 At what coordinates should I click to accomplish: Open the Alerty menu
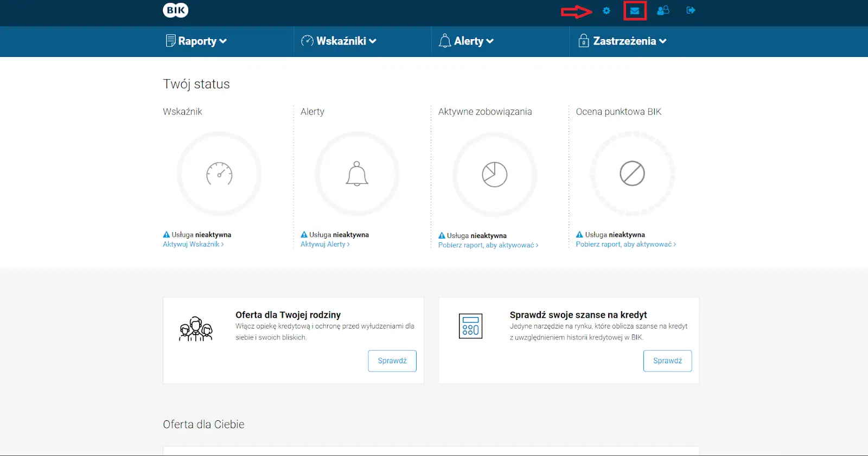(x=467, y=41)
